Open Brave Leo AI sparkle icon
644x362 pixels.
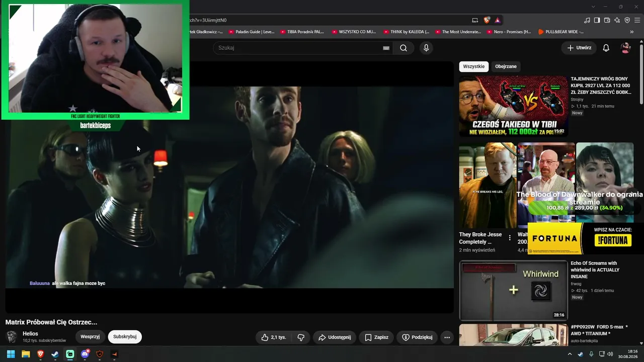click(617, 20)
